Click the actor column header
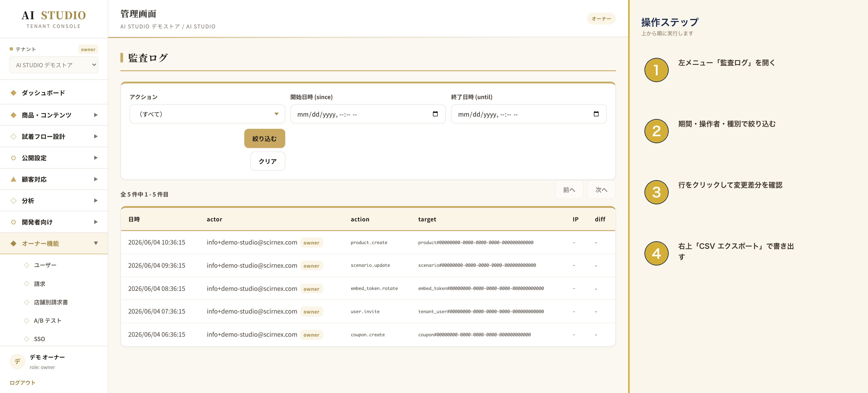The width and height of the screenshot is (868, 393). (214, 219)
